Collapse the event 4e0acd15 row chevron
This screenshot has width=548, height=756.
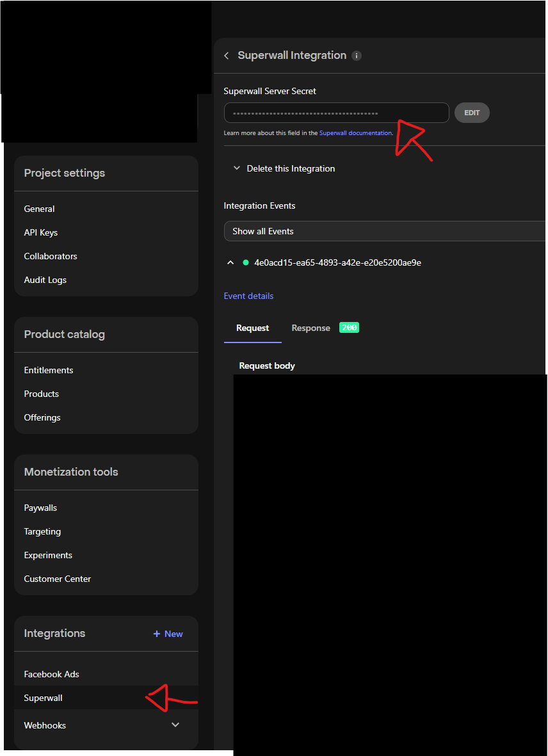[230, 262]
